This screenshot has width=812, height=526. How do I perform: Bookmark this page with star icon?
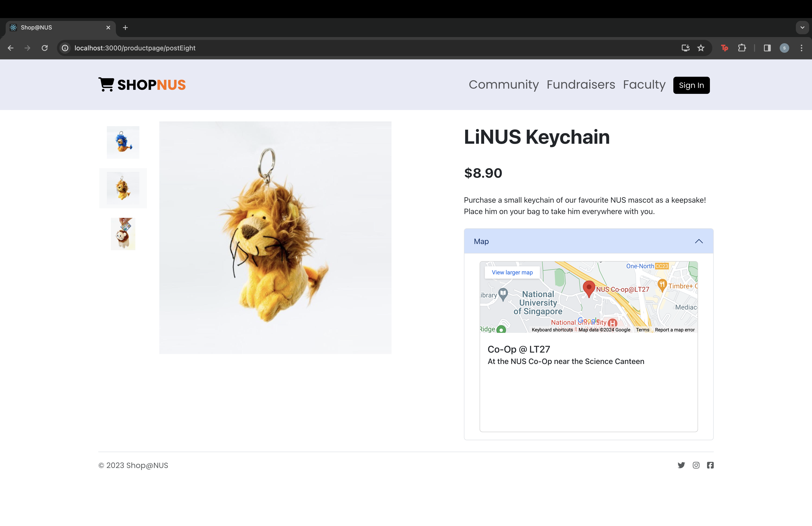pyautogui.click(x=701, y=48)
